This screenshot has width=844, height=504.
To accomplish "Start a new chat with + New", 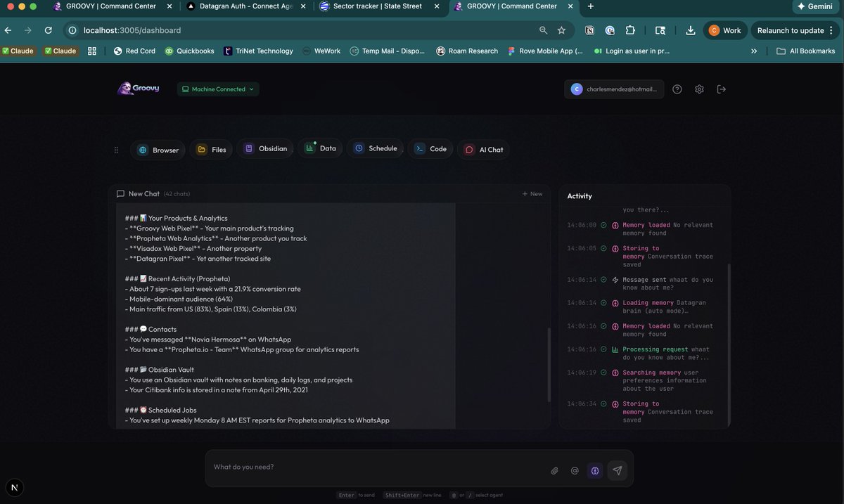I will 532,194.
